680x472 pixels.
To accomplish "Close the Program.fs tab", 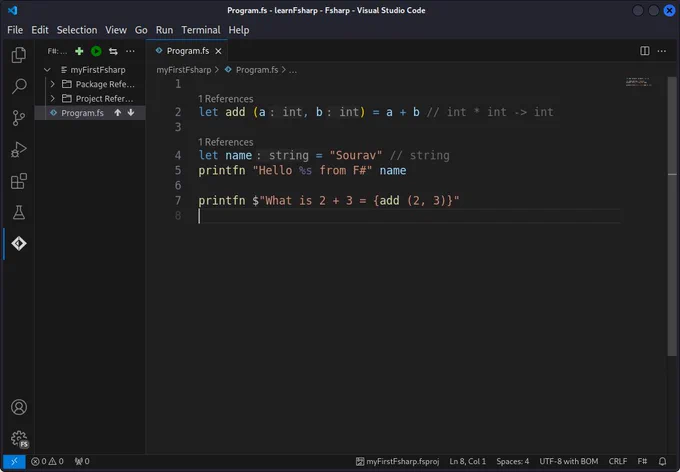I will (x=218, y=51).
